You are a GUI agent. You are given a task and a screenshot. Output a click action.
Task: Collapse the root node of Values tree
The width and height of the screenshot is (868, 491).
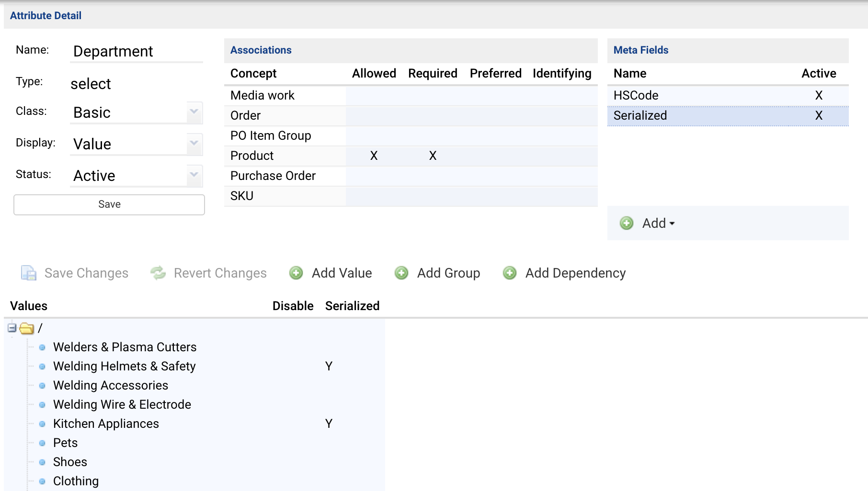pyautogui.click(x=12, y=328)
